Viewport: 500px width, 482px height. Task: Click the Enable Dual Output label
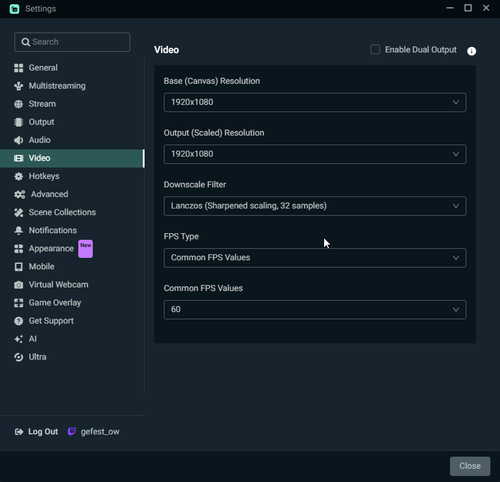pos(421,50)
